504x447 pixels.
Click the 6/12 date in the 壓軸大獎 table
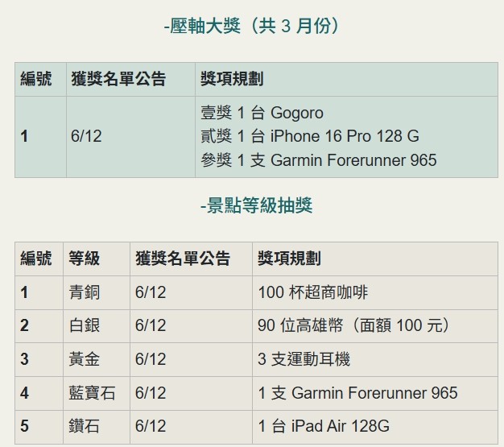coord(86,136)
